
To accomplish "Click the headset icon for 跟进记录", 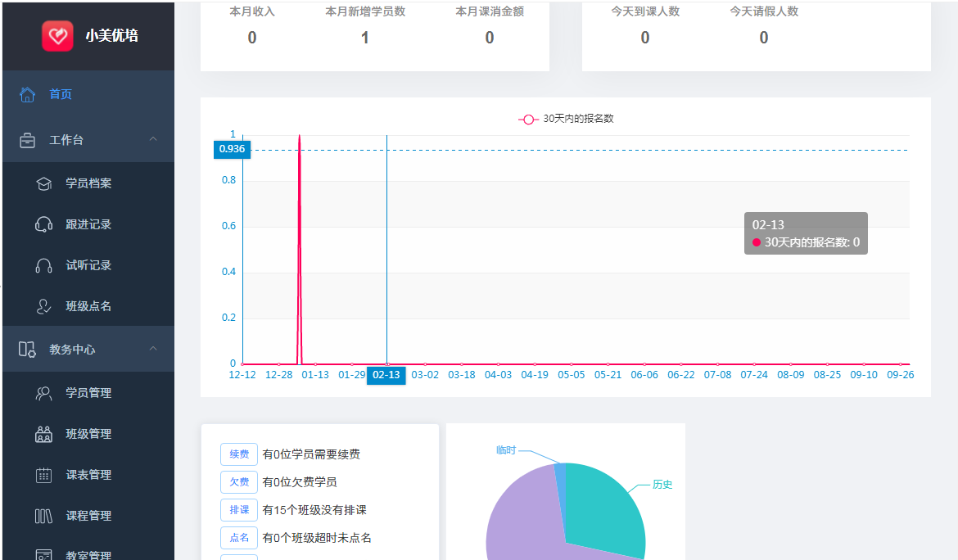I will point(44,225).
